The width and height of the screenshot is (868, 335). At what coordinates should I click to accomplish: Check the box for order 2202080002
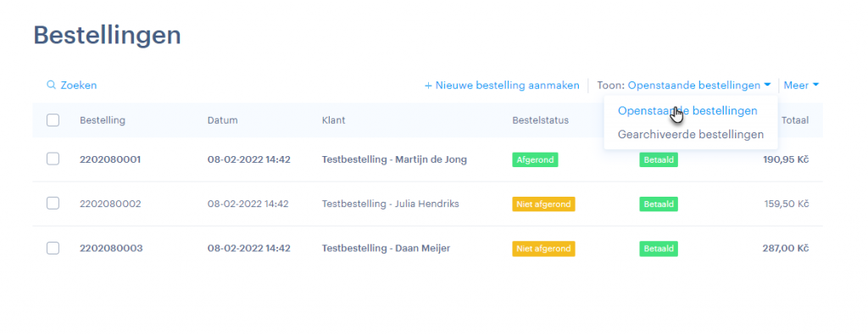point(53,204)
